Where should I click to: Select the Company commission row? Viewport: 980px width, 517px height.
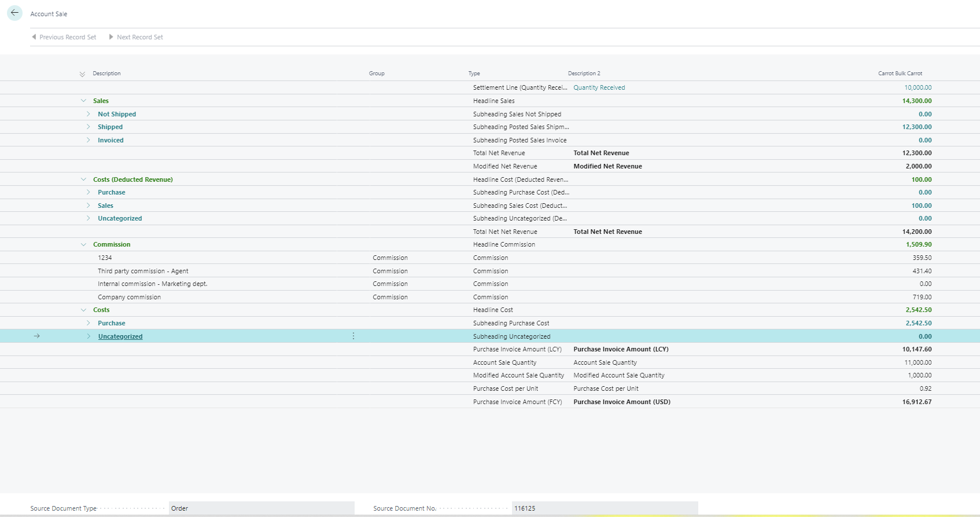(129, 297)
